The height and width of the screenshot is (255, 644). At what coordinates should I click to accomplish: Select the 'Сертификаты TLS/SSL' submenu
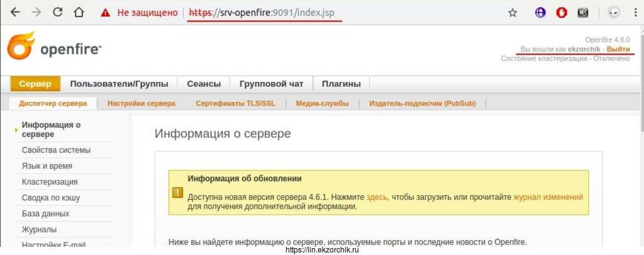[x=235, y=104]
